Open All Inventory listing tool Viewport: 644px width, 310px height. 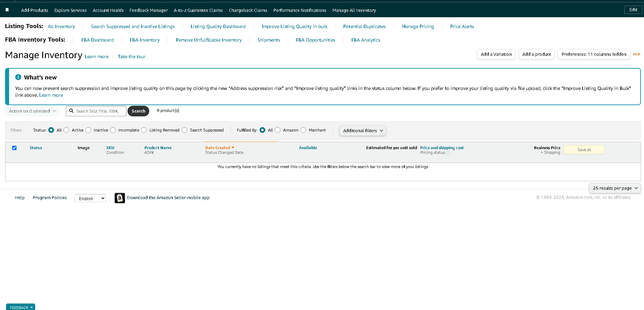[61, 26]
